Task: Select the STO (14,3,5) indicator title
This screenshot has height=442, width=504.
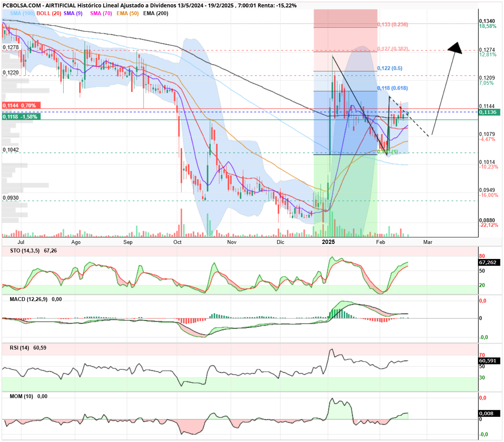Action: pyautogui.click(x=25, y=251)
